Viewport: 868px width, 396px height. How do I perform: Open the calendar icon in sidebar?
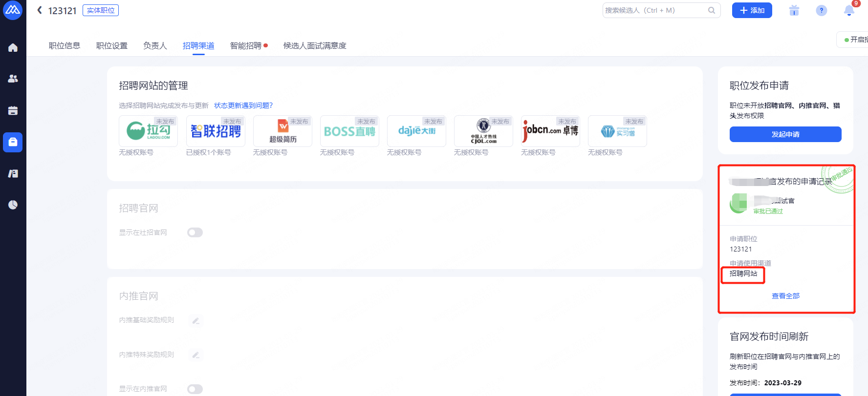(13, 110)
